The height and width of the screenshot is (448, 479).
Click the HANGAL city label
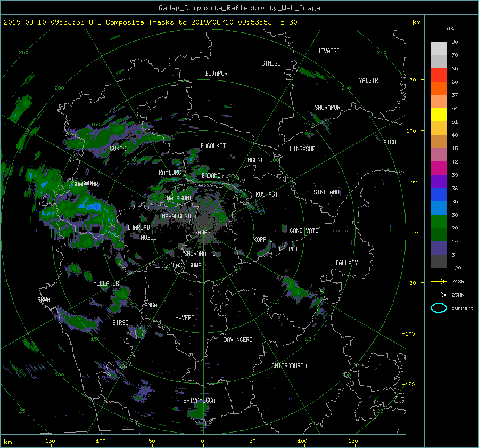[x=150, y=305]
